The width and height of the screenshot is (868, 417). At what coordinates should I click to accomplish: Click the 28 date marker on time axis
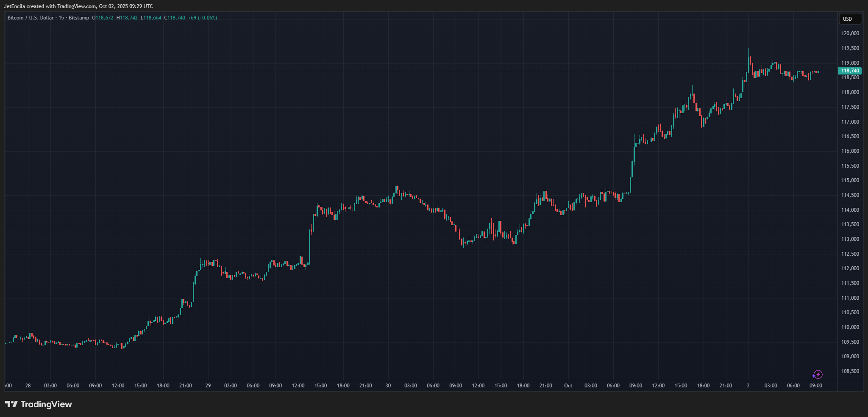(x=28, y=386)
